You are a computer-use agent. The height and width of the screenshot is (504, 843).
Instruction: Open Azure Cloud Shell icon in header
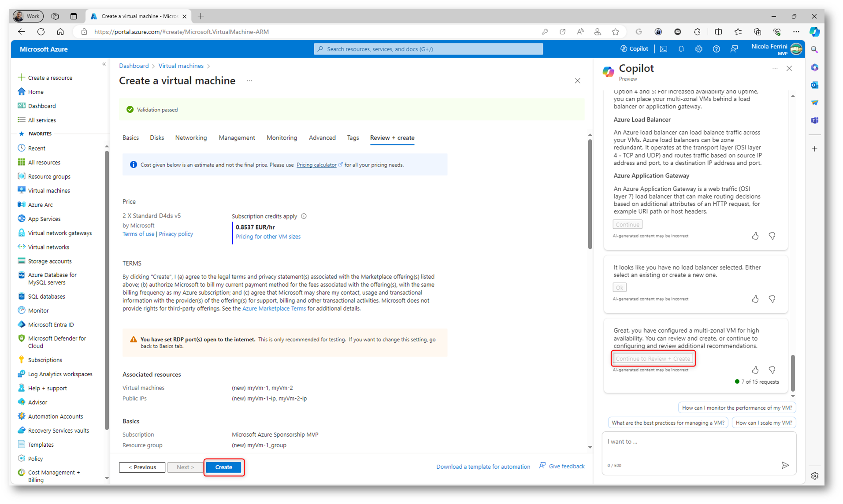click(663, 49)
